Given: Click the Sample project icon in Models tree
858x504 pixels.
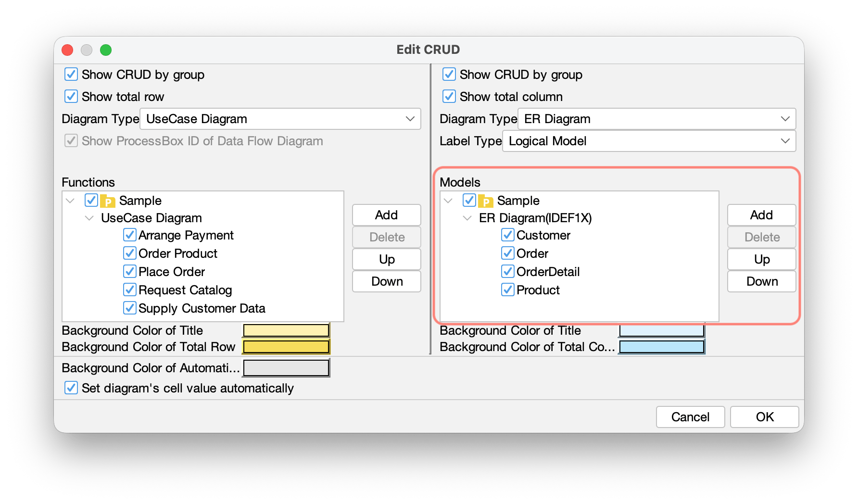Looking at the screenshot, I should 486,201.
